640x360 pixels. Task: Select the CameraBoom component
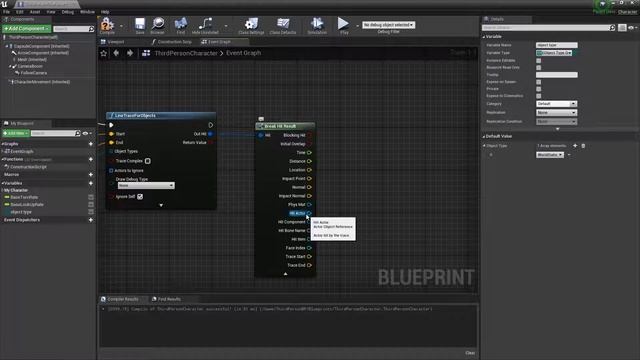click(30, 66)
